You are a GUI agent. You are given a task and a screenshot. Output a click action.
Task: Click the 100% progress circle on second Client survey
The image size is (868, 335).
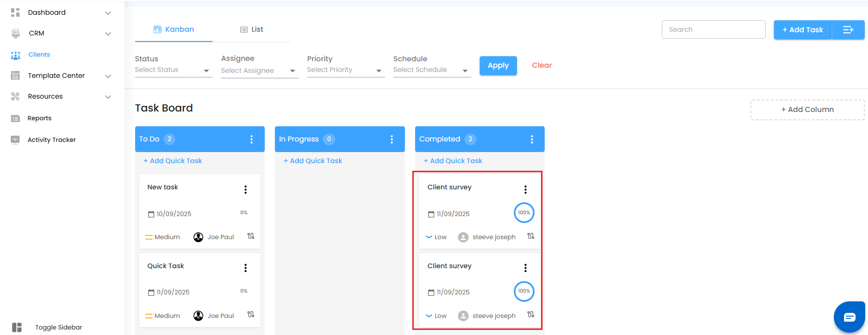point(524,291)
